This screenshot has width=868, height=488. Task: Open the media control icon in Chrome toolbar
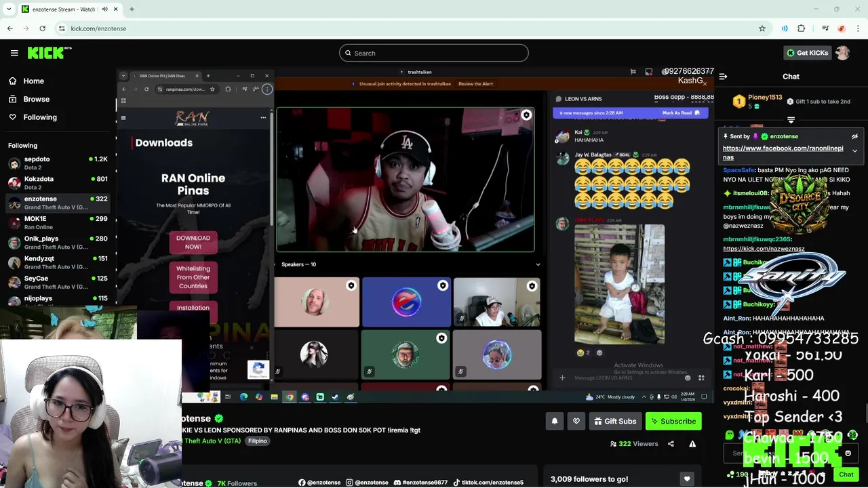(825, 28)
